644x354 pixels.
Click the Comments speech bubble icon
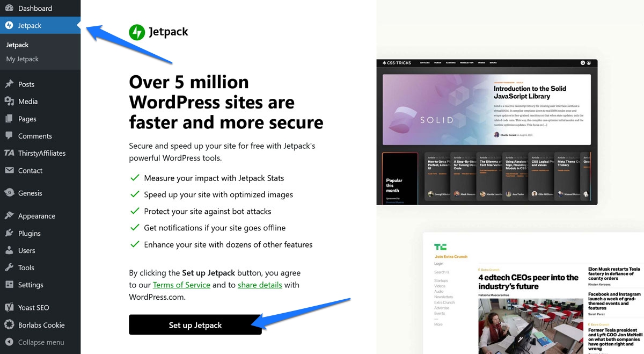point(9,136)
